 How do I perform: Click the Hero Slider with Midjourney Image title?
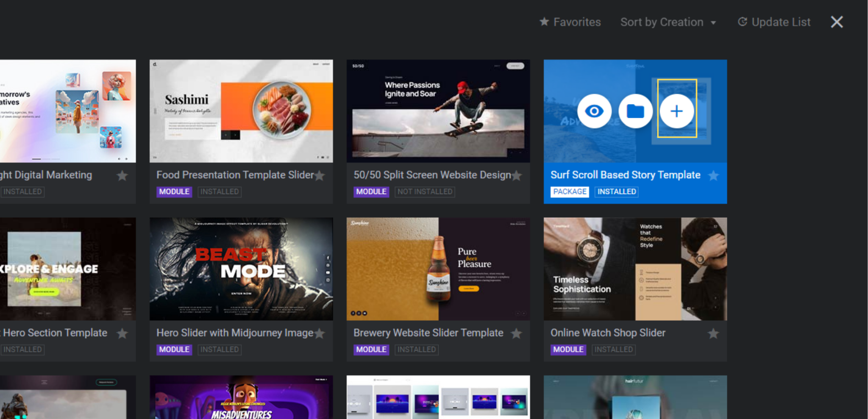pos(235,333)
